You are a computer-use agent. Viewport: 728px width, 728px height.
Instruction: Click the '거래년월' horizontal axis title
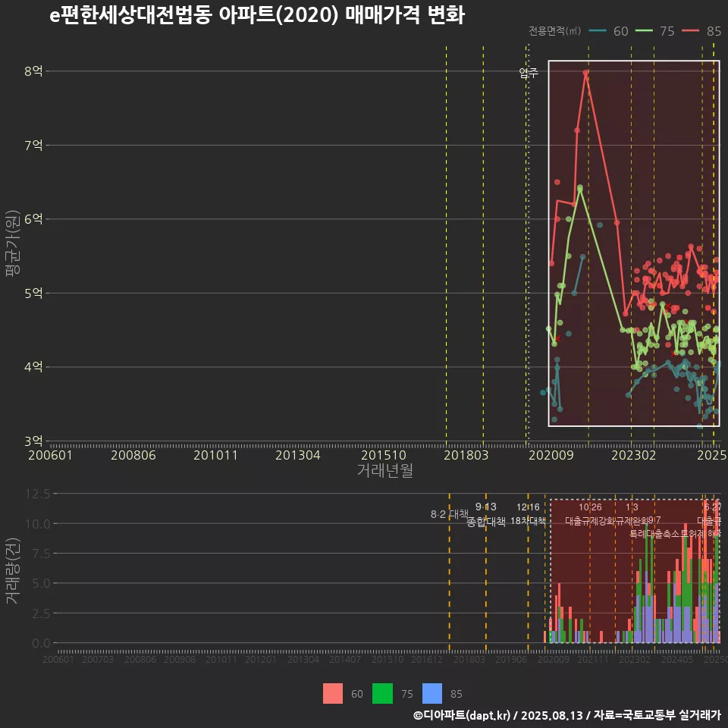click(x=385, y=470)
